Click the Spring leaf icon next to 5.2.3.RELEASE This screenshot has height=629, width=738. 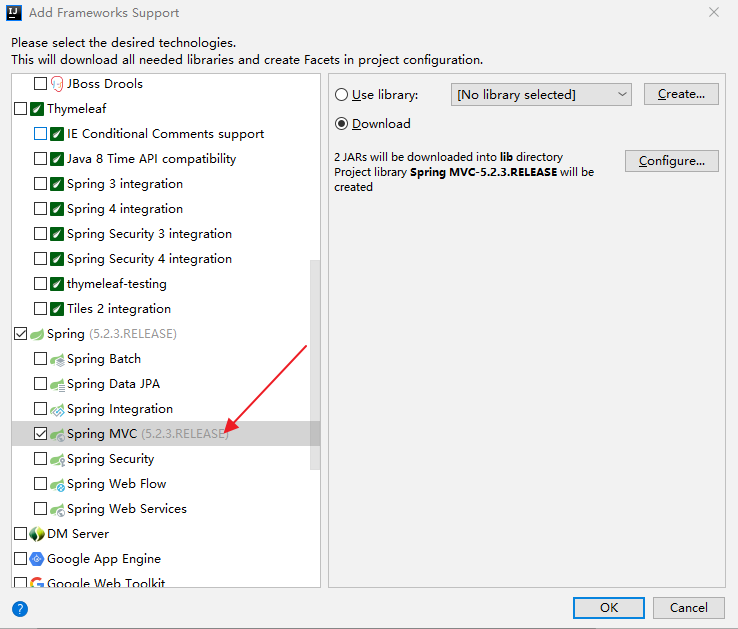coord(37,334)
